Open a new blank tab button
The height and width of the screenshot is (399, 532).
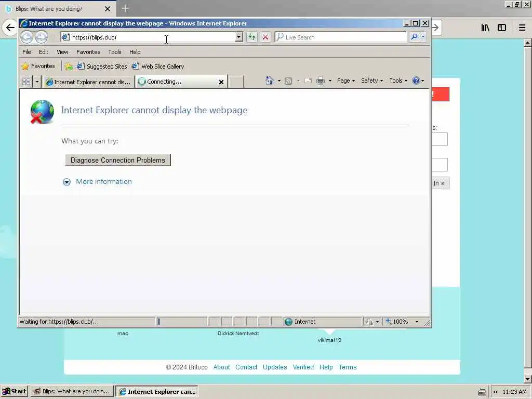pyautogui.click(x=236, y=82)
